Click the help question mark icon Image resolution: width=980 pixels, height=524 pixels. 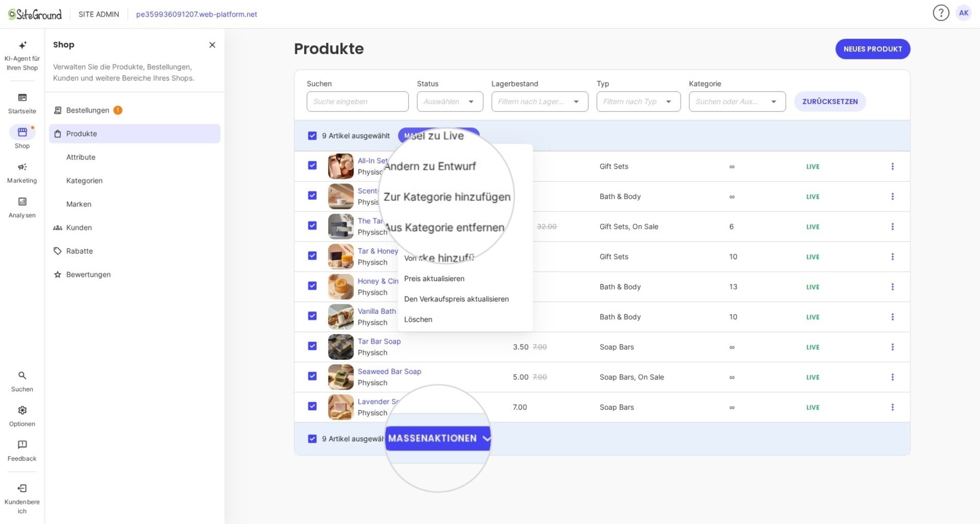pos(941,13)
